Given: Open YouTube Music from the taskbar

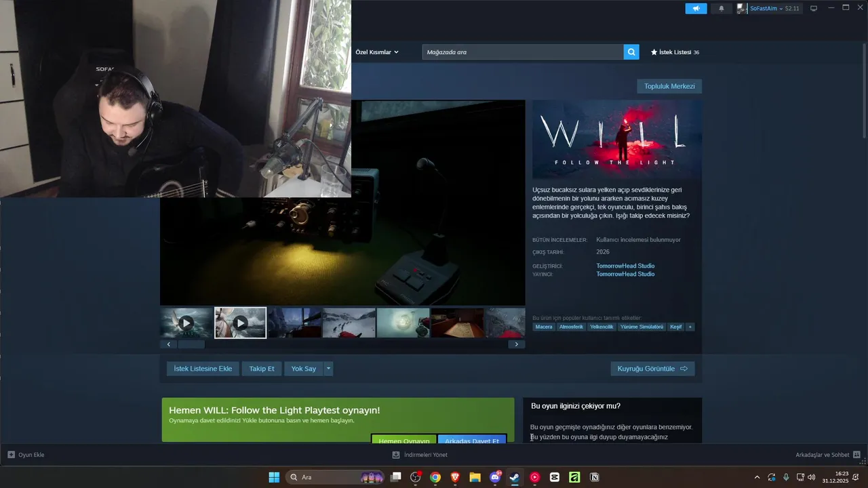Looking at the screenshot, I should [534, 477].
